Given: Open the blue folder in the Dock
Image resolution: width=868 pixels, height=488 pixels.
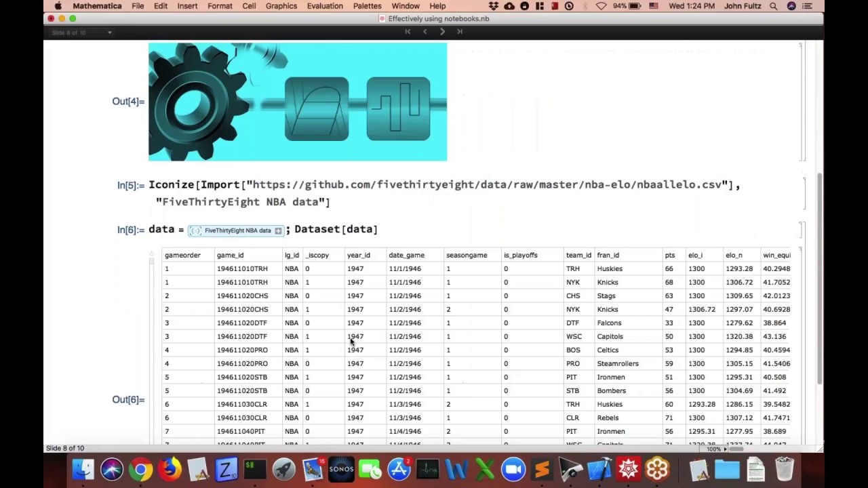Looking at the screenshot, I should tap(726, 469).
